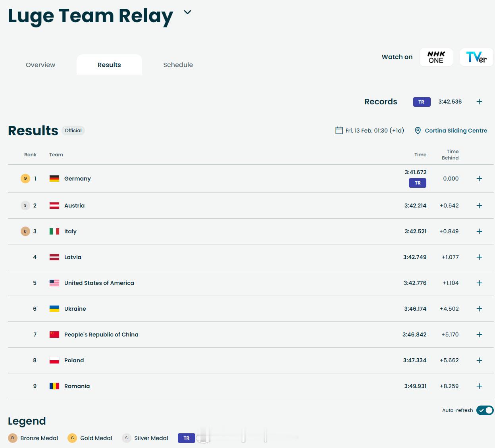
Task: Select the Results tab
Action: [109, 65]
